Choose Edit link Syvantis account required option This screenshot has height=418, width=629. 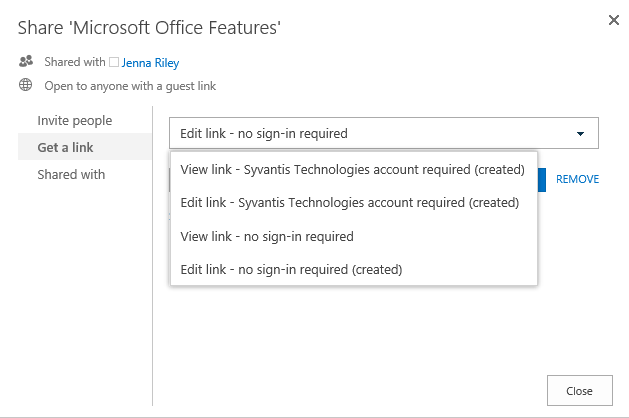click(x=353, y=203)
